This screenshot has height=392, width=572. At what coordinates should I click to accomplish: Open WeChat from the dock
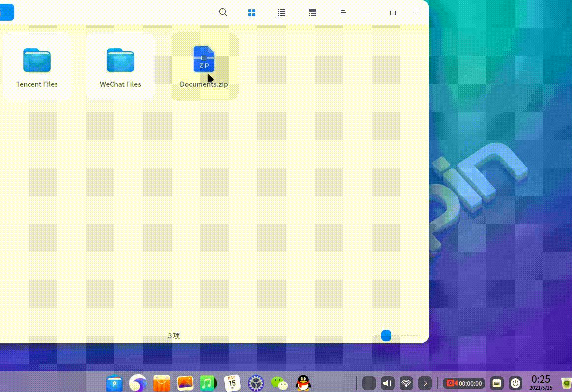(x=280, y=383)
